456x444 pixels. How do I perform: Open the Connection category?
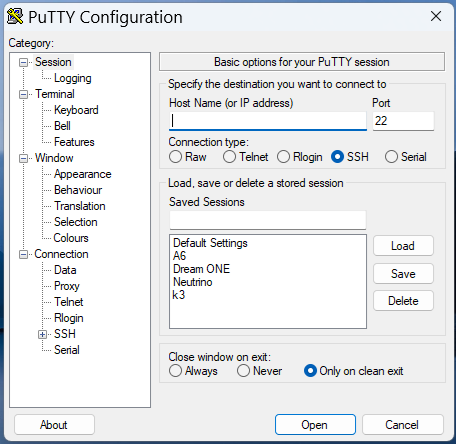(61, 254)
